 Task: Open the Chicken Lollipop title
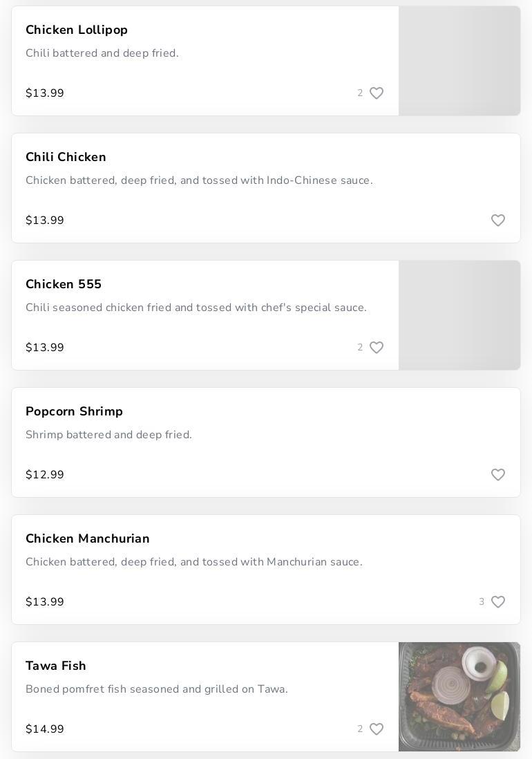(x=77, y=30)
